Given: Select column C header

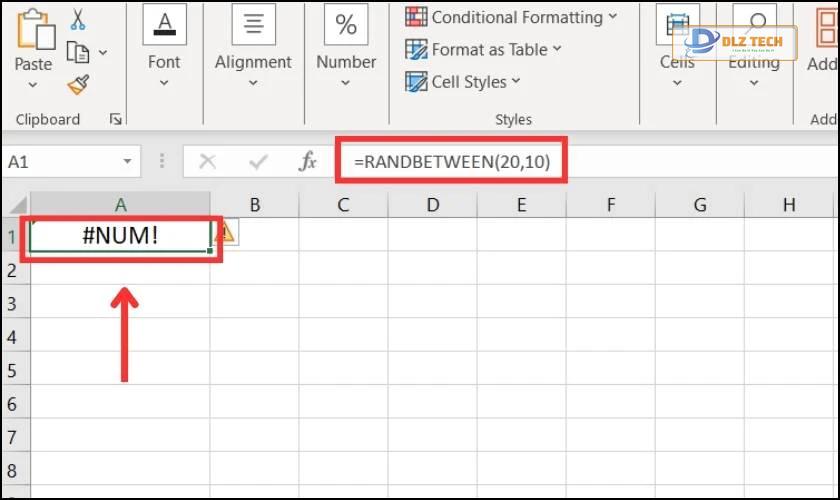Looking at the screenshot, I should click(343, 205).
